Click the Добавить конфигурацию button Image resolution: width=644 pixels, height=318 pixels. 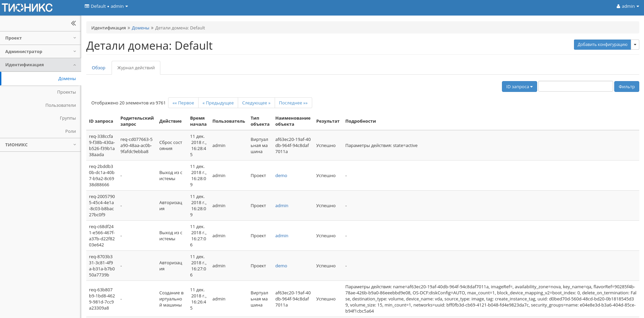point(602,45)
